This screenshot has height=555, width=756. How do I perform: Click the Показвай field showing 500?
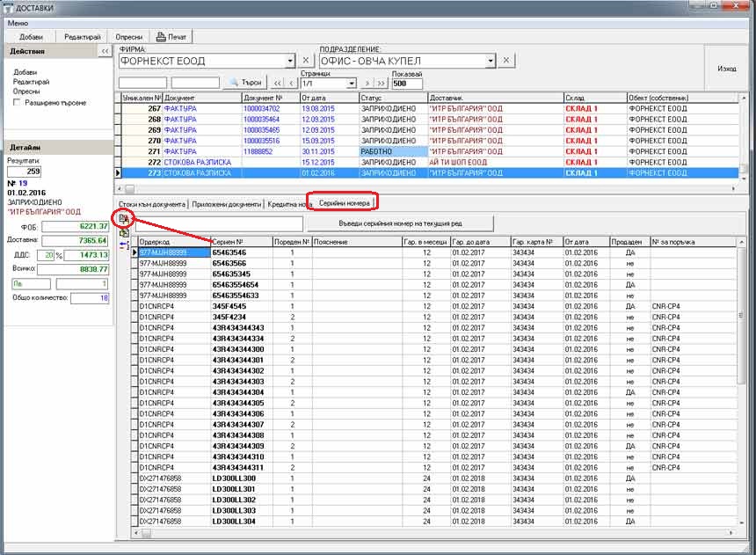pyautogui.click(x=407, y=84)
